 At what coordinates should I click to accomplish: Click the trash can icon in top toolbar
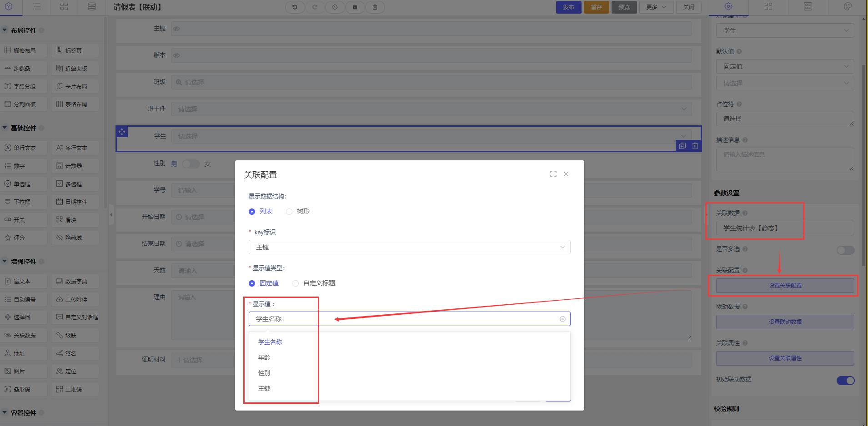tap(375, 7)
